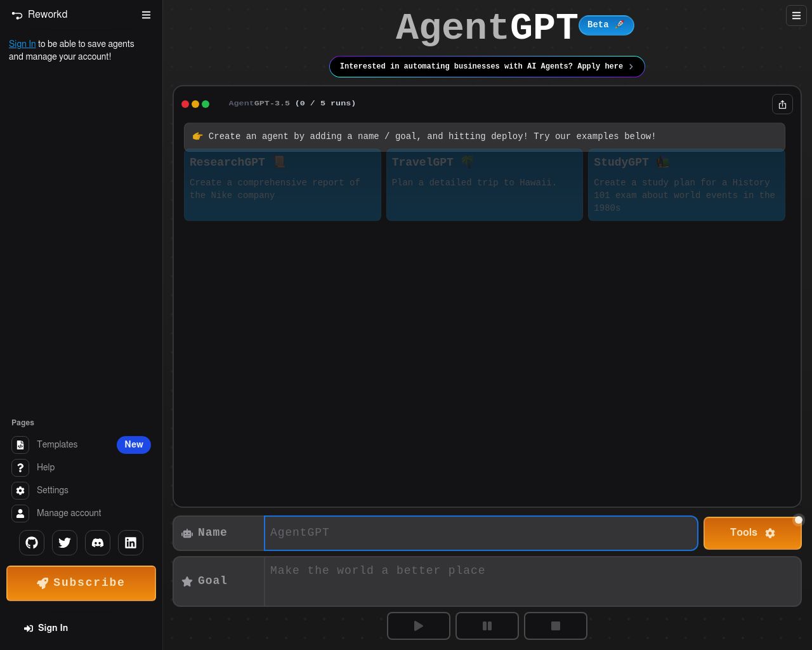The width and height of the screenshot is (812, 650).
Task: Select the StudyGPT example card
Action: pyautogui.click(x=686, y=185)
